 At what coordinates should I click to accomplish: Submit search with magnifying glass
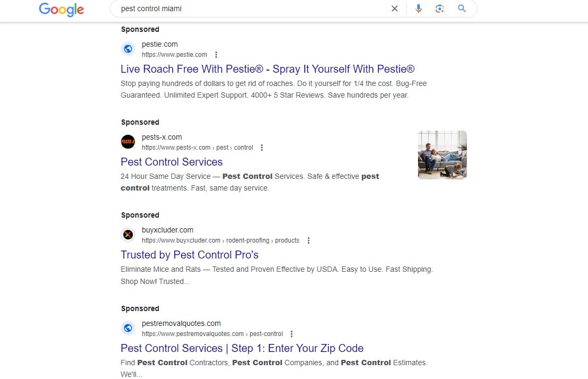pyautogui.click(x=462, y=8)
